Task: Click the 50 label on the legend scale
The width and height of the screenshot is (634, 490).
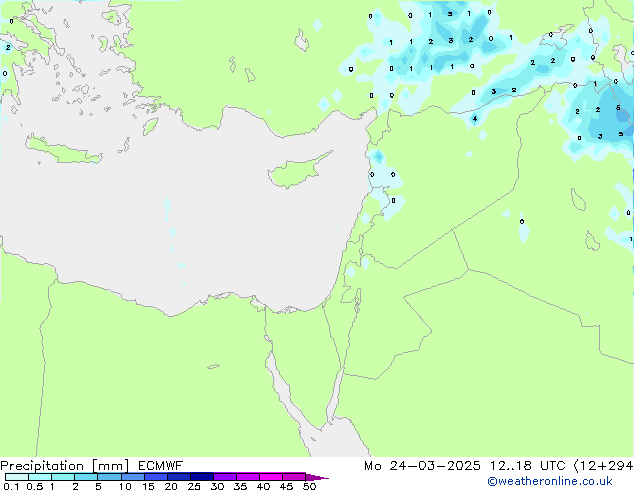Action: [x=309, y=486]
